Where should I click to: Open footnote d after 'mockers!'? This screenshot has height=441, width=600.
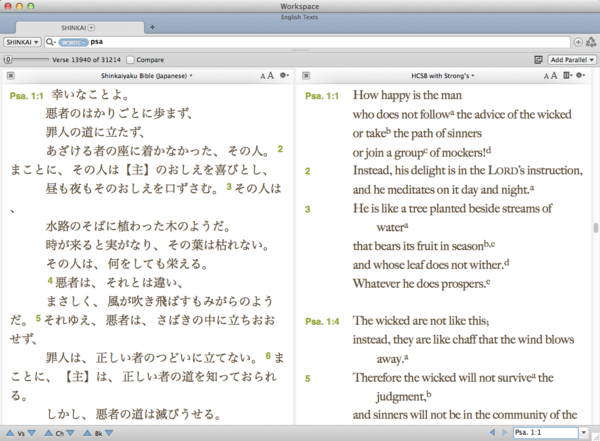489,150
